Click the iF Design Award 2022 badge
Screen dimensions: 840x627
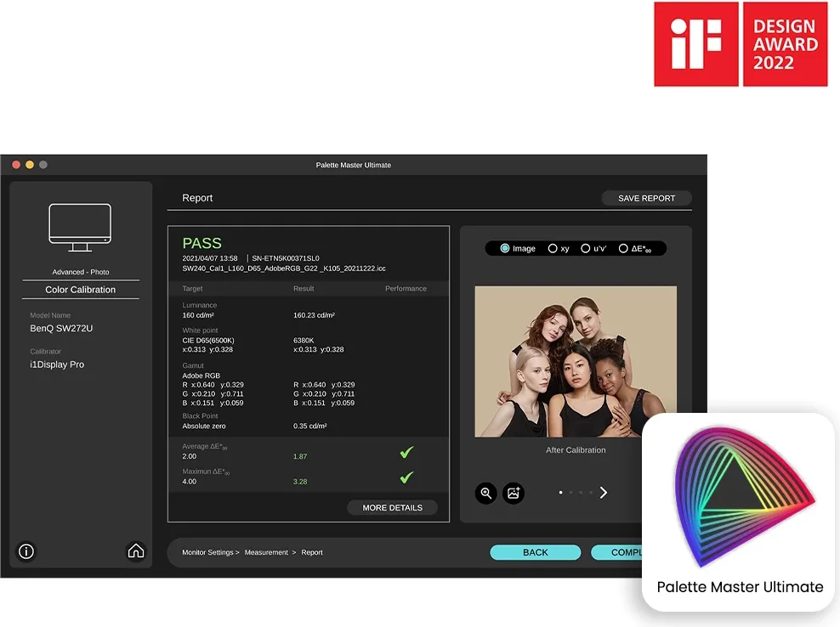click(x=741, y=44)
